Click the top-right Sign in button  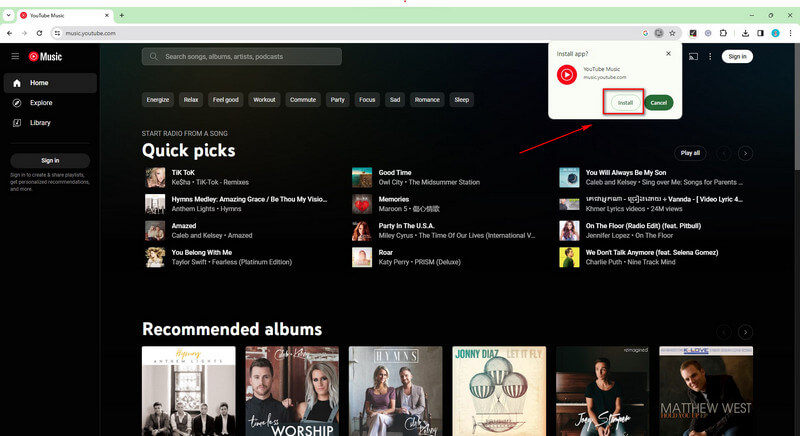click(x=737, y=57)
